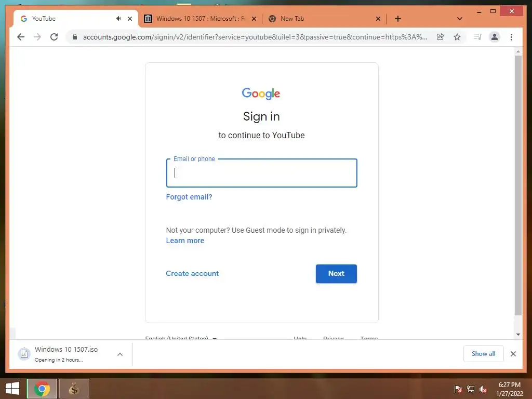Close the New Tab tab
532x399 pixels.
point(378,19)
